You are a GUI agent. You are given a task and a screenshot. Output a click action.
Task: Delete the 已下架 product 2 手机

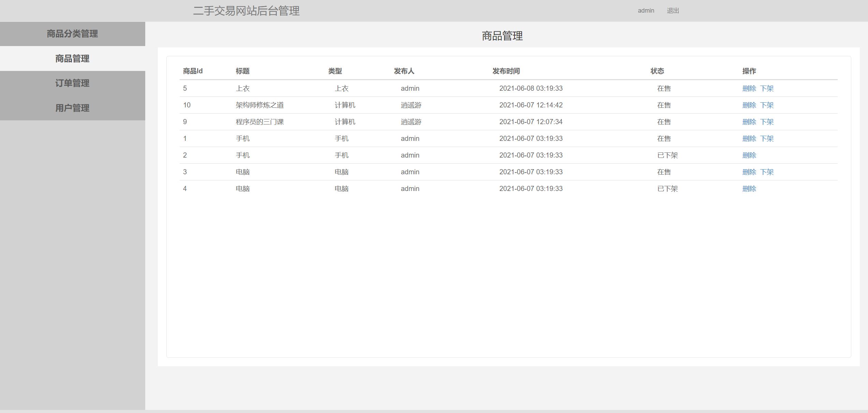click(x=749, y=155)
